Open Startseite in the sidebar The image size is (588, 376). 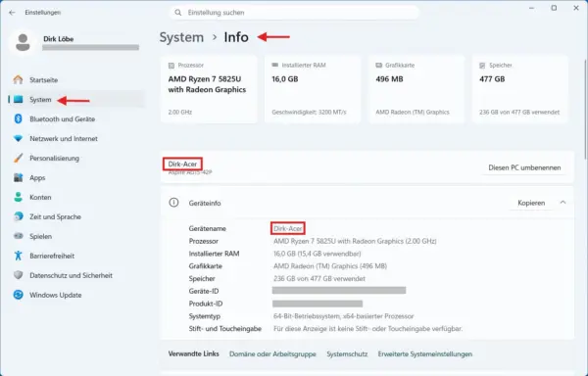point(76,79)
